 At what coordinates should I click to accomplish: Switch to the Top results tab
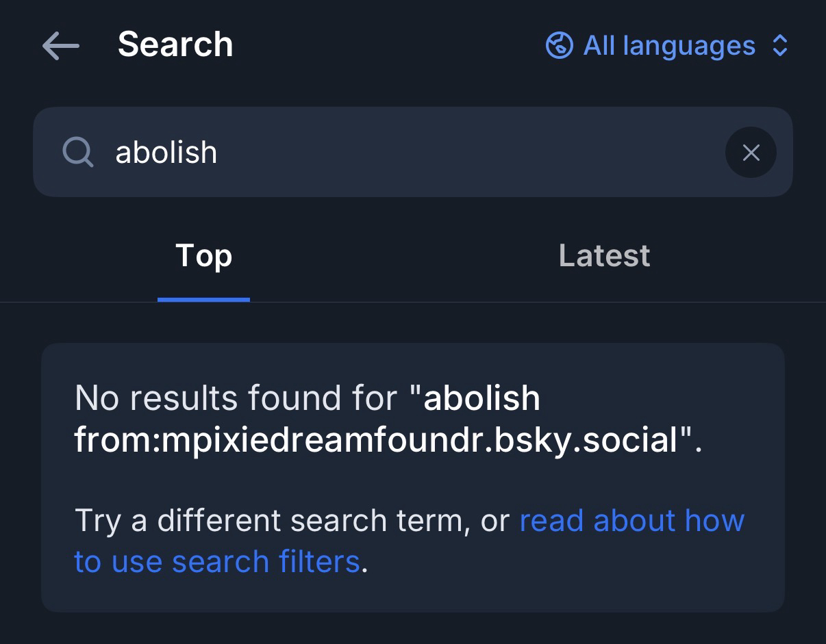coord(203,256)
